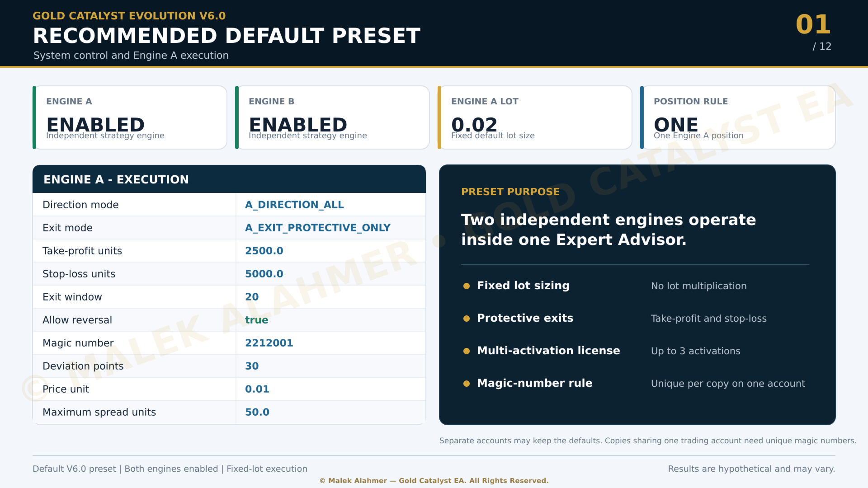Toggle the Allow reversal true value
This screenshot has height=488, width=868.
tap(256, 320)
